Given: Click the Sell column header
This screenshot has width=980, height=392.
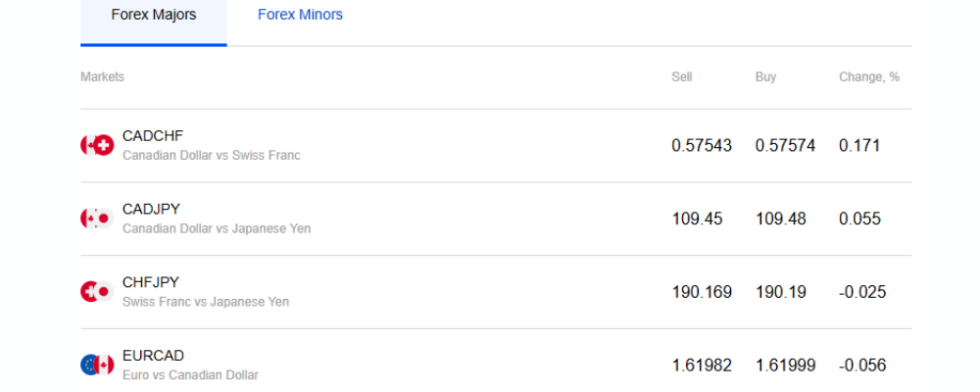Looking at the screenshot, I should point(682,76).
